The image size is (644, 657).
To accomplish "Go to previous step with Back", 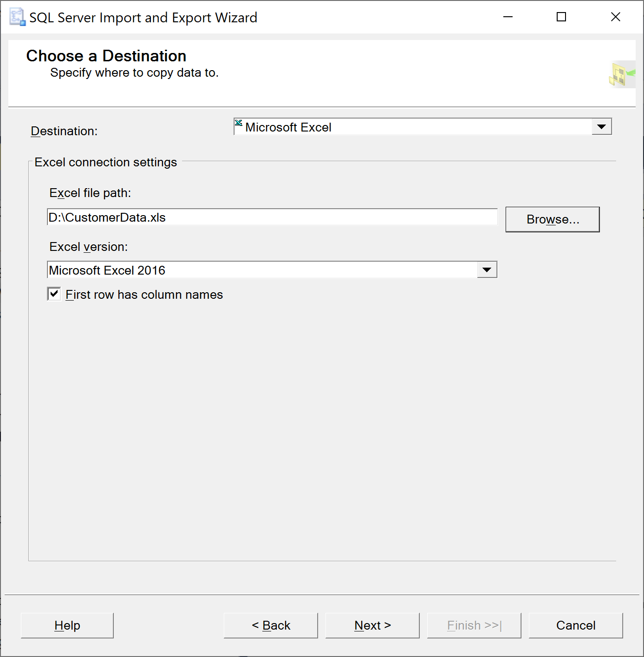I will (271, 625).
